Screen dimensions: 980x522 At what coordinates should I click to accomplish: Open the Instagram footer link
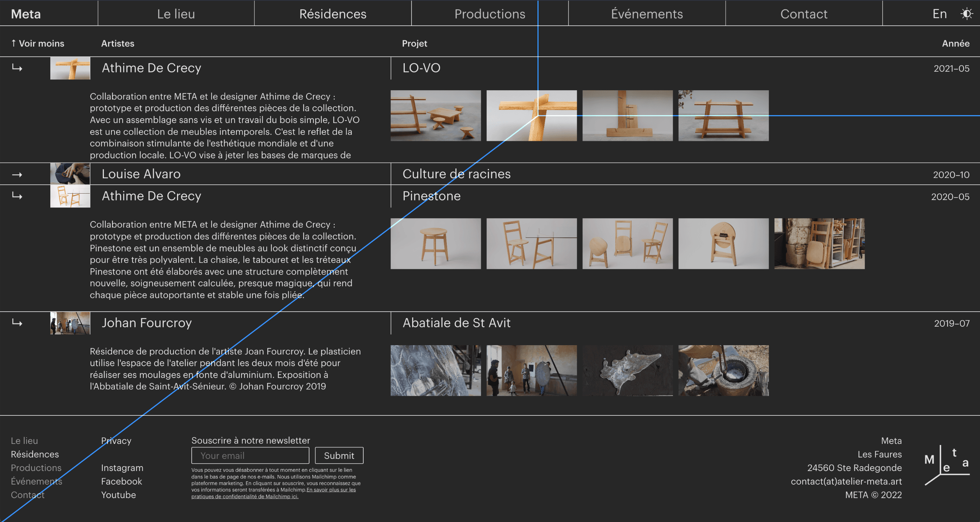122,468
